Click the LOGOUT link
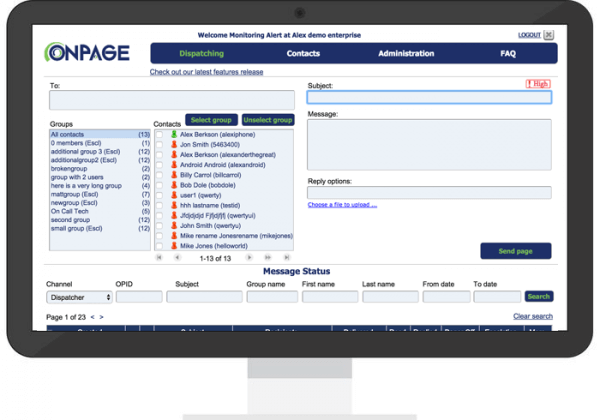This screenshot has height=420, width=600. coord(529,35)
